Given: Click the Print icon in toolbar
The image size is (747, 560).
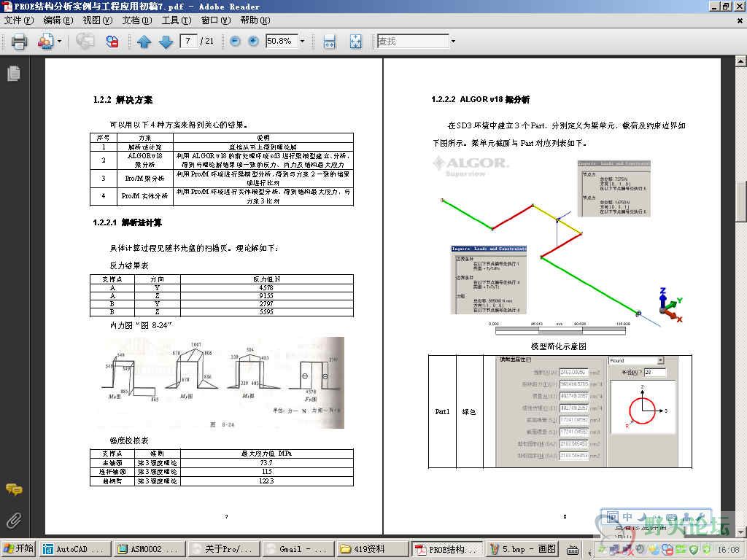Looking at the screenshot, I should [19, 42].
